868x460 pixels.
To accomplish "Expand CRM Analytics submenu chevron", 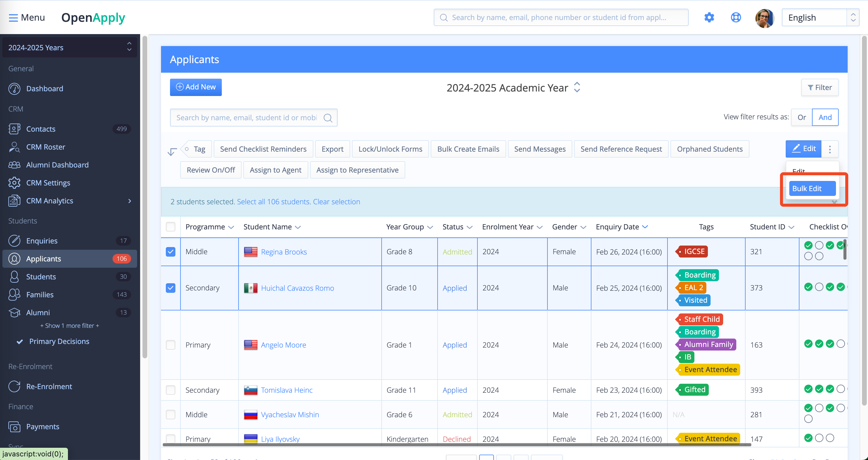I will click(130, 201).
